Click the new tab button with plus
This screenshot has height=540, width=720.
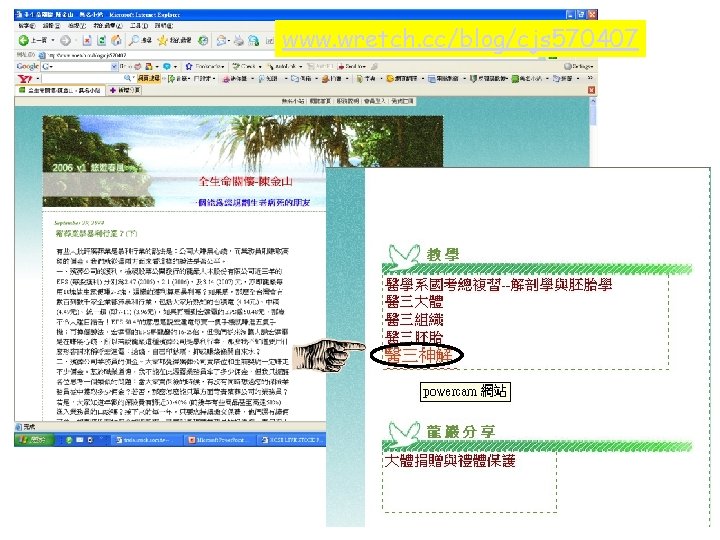(124, 90)
